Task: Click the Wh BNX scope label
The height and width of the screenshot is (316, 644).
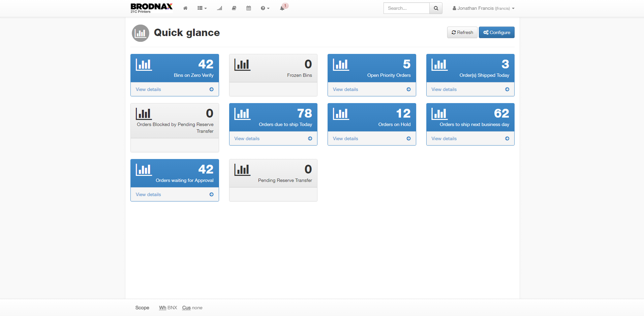Action: (168, 308)
